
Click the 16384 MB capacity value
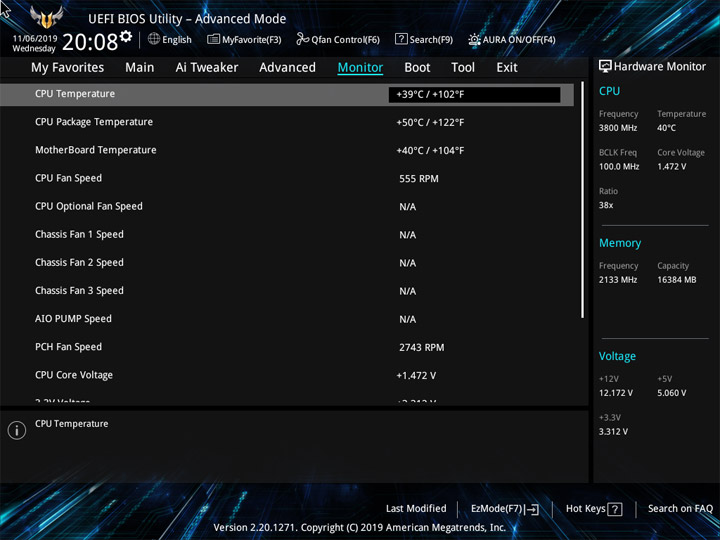[x=677, y=280]
